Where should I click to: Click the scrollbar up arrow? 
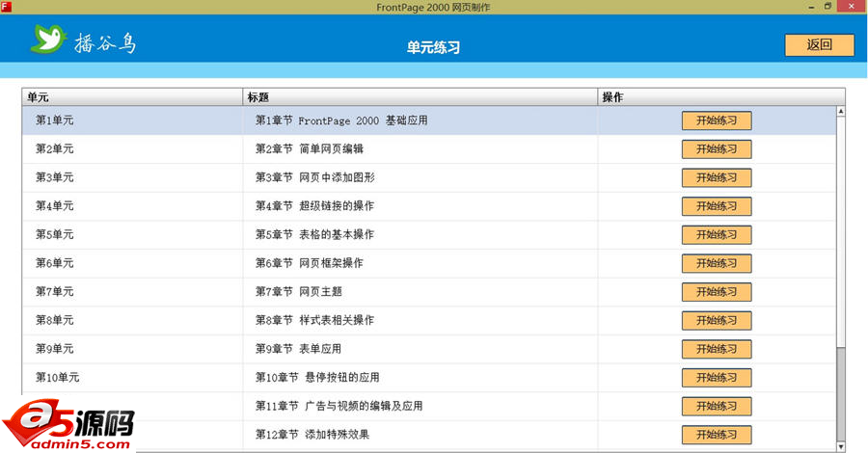841,111
